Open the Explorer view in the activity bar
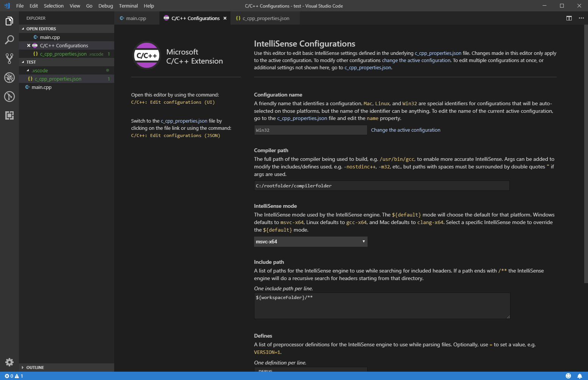Viewport: 588px width, 380px height. [x=9, y=22]
